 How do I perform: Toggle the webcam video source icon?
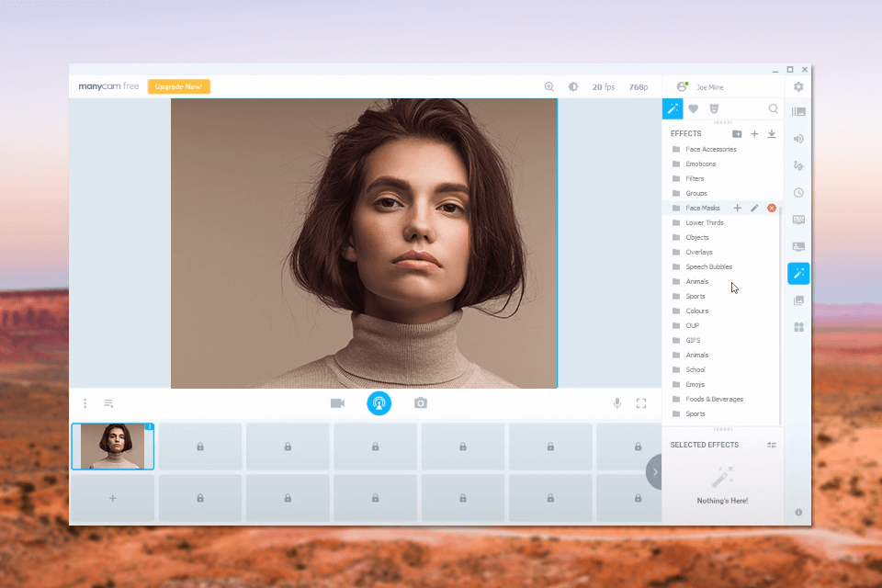point(336,402)
